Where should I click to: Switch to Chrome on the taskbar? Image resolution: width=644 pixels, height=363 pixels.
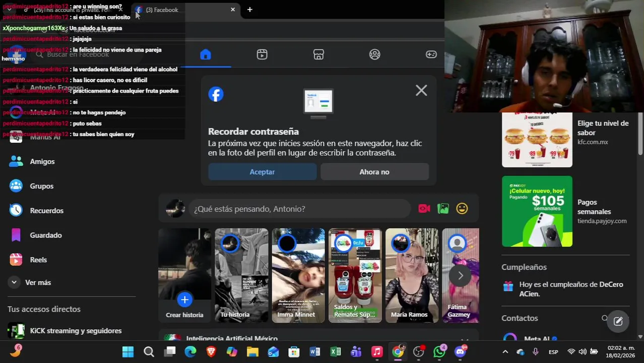pyautogui.click(x=398, y=352)
